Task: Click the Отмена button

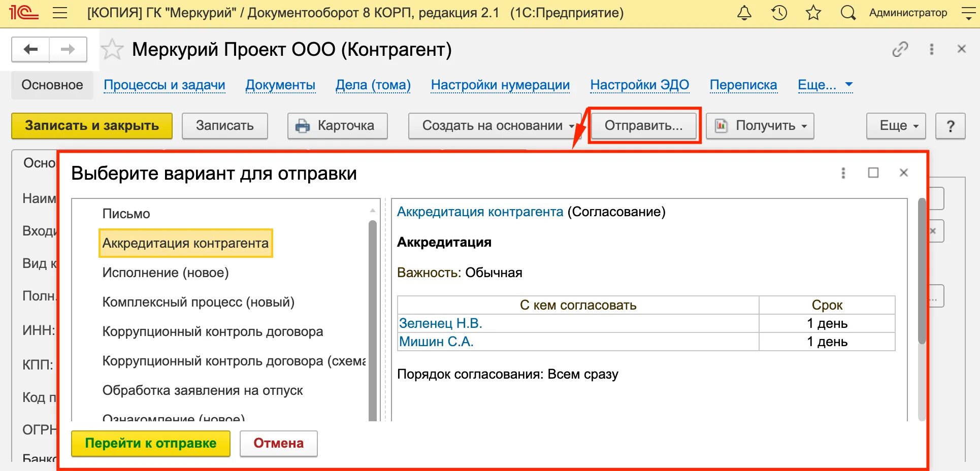Action: point(279,444)
